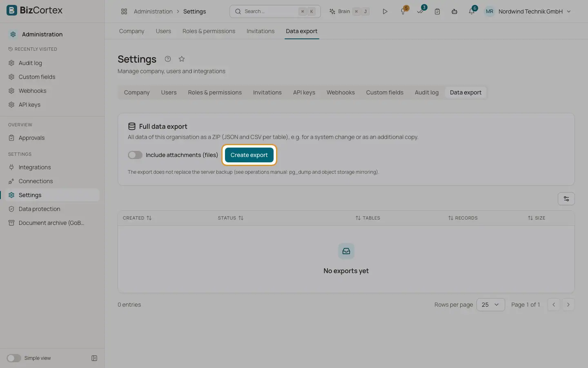Open the Audit log tab in Settings
Viewport: 588px width, 368px height.
click(427, 92)
